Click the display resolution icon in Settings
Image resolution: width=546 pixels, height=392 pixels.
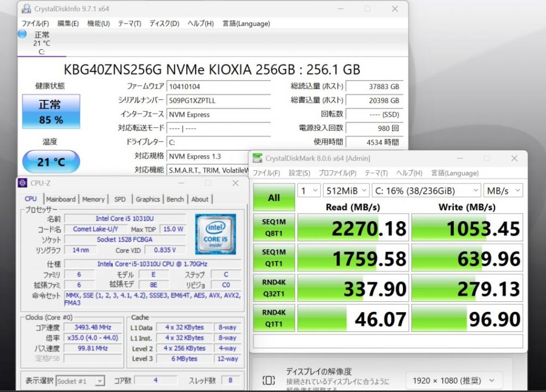point(269,380)
